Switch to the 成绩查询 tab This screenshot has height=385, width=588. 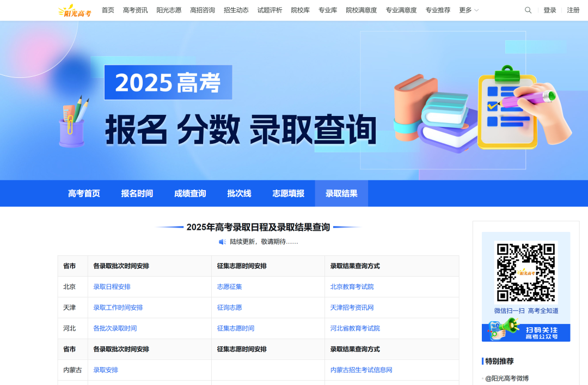pyautogui.click(x=190, y=193)
